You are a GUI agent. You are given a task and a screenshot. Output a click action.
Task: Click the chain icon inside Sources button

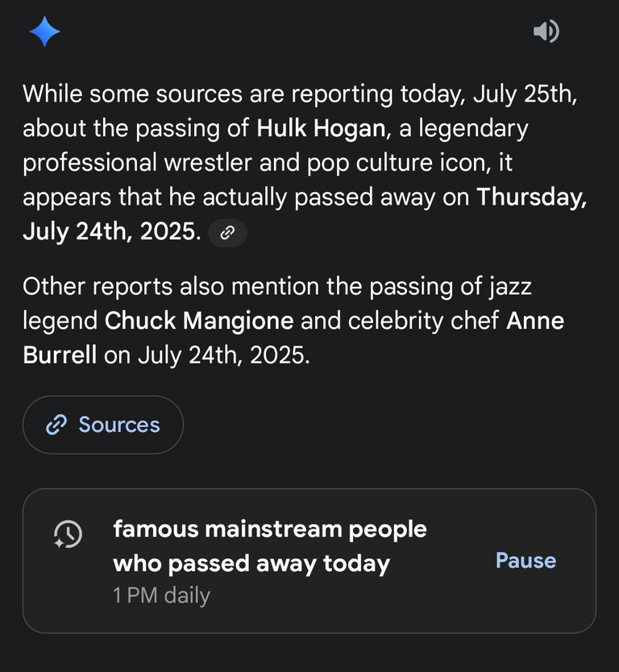pos(56,425)
